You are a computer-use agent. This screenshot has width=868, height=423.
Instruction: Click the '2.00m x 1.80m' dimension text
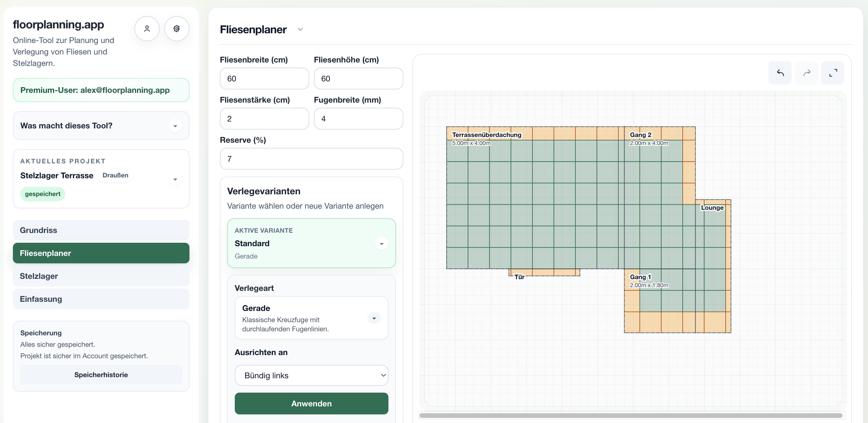[649, 285]
